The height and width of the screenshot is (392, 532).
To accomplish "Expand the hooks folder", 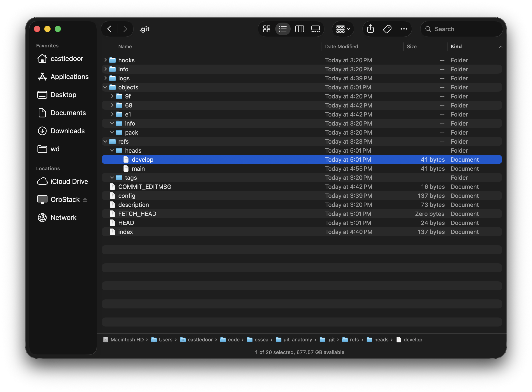I will coord(106,60).
